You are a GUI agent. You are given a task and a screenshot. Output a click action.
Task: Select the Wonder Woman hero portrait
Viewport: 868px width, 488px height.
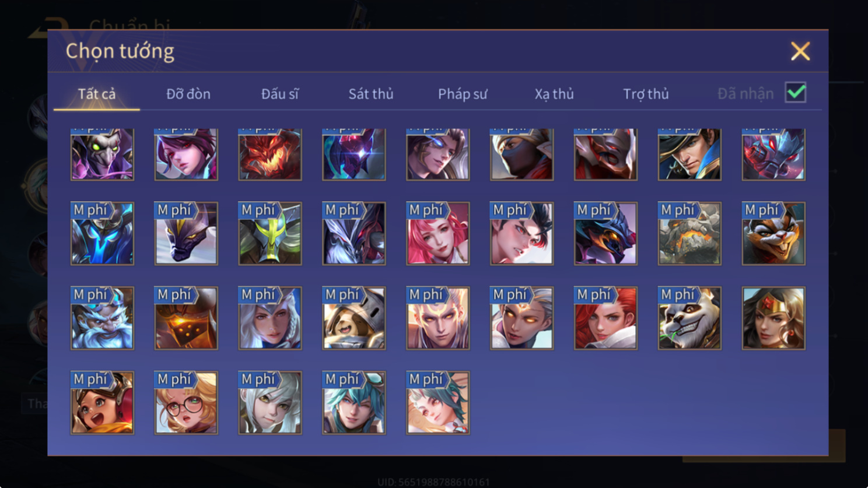[x=773, y=318]
